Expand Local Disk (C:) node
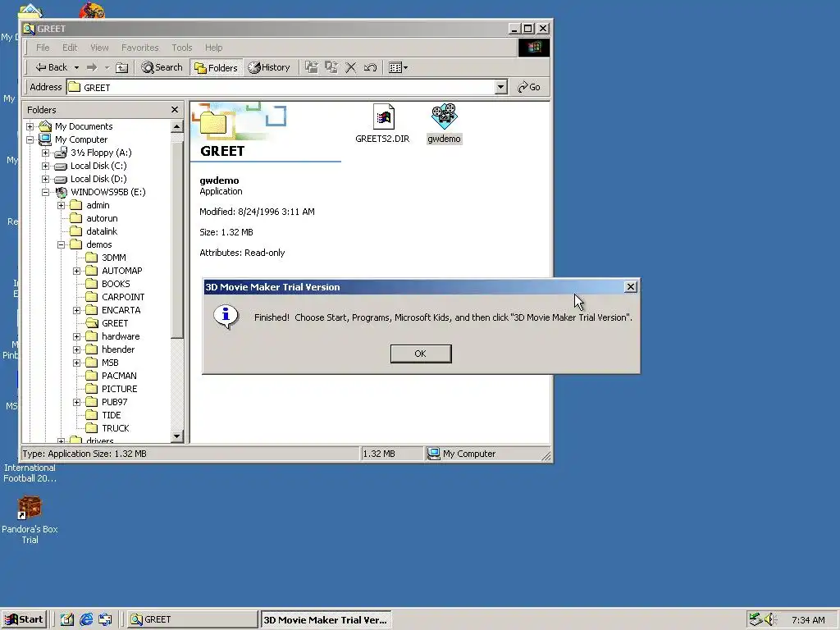Screen dimensions: 840x630 (x=46, y=166)
